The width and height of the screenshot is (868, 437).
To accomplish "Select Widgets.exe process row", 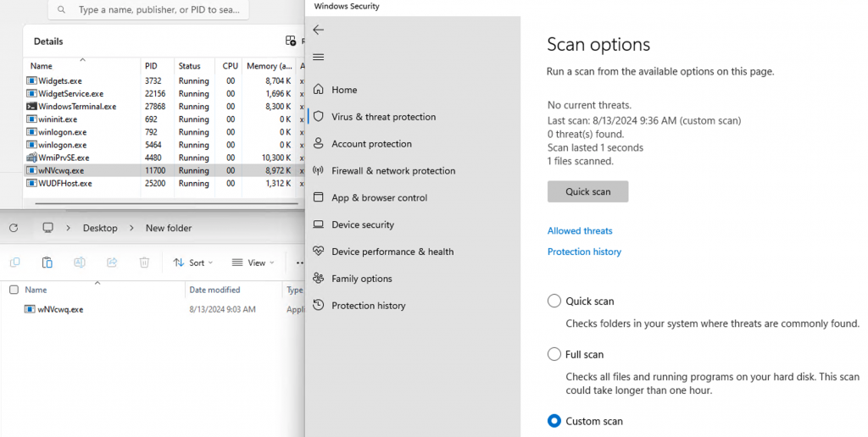I will [x=164, y=80].
